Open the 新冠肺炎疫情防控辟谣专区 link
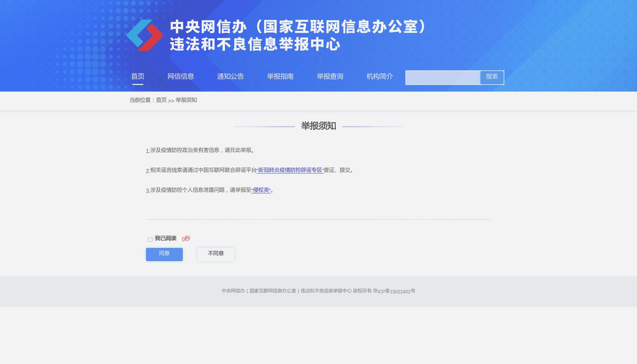The width and height of the screenshot is (637, 364). pos(290,170)
